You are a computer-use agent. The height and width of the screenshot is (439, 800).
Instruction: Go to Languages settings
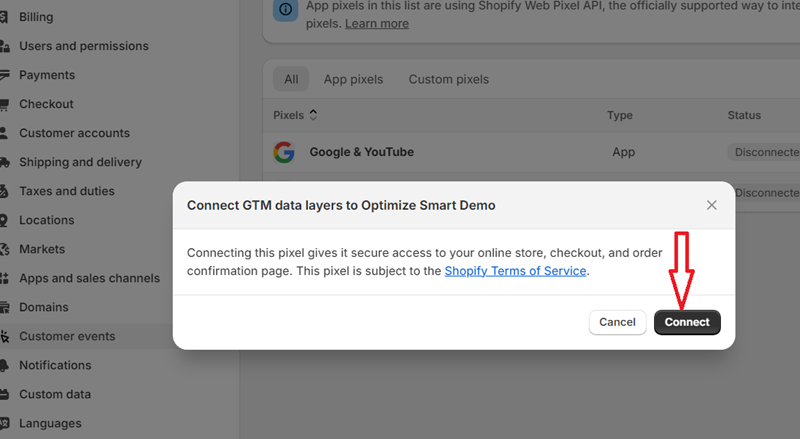50,424
